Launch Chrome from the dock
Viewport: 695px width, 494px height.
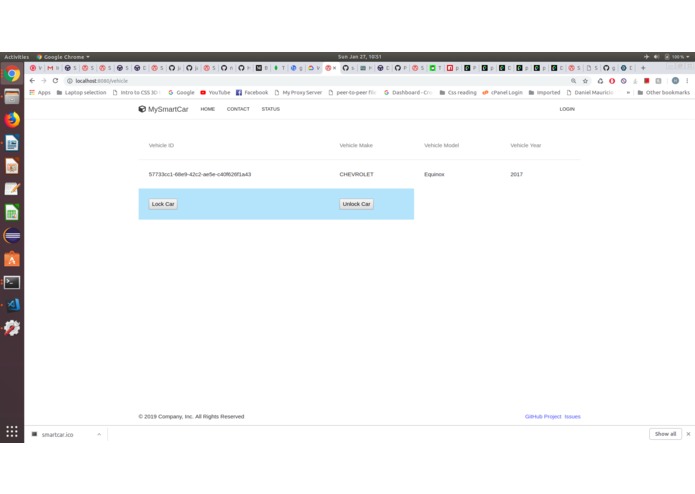point(12,74)
